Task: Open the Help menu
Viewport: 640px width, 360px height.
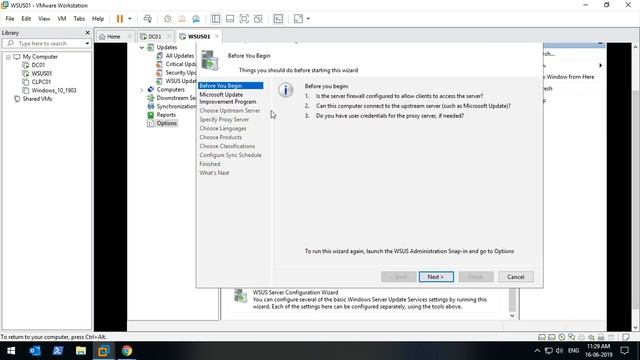Action: coord(98,19)
